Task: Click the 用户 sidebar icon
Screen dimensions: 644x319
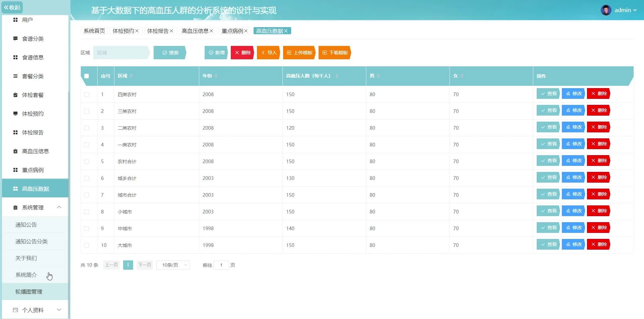Action: (15, 20)
